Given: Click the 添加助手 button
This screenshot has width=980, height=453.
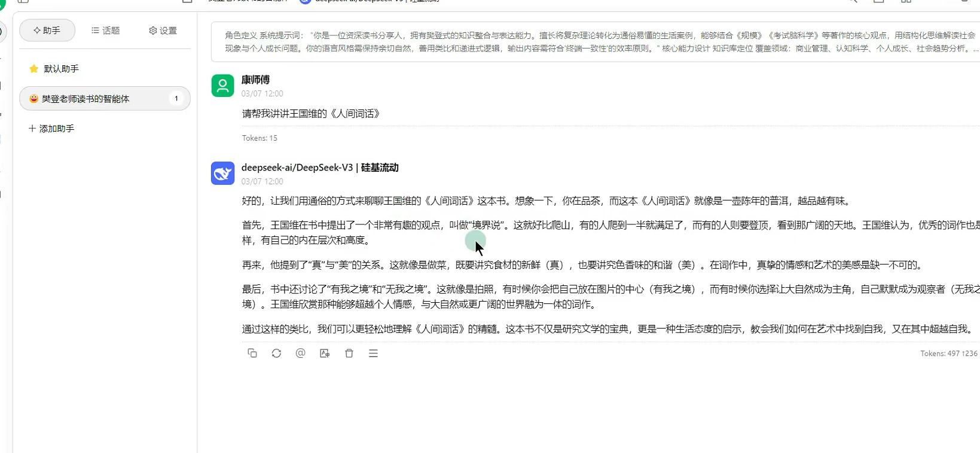Looking at the screenshot, I should click(x=51, y=129).
